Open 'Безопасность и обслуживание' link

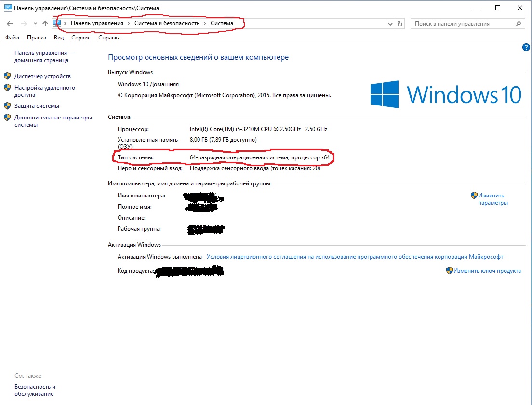[35, 390]
